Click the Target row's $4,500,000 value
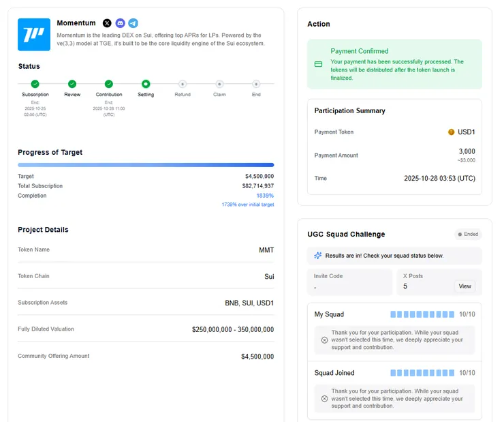 [259, 177]
